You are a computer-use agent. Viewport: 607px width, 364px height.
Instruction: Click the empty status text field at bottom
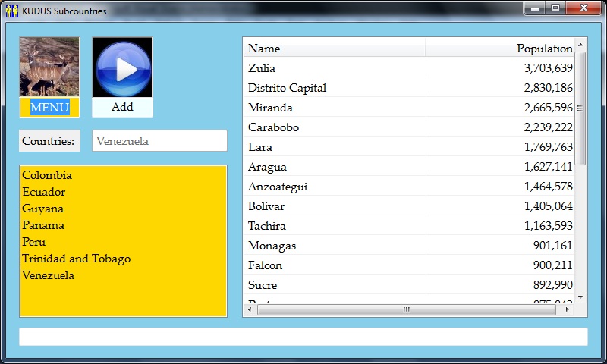click(x=303, y=337)
